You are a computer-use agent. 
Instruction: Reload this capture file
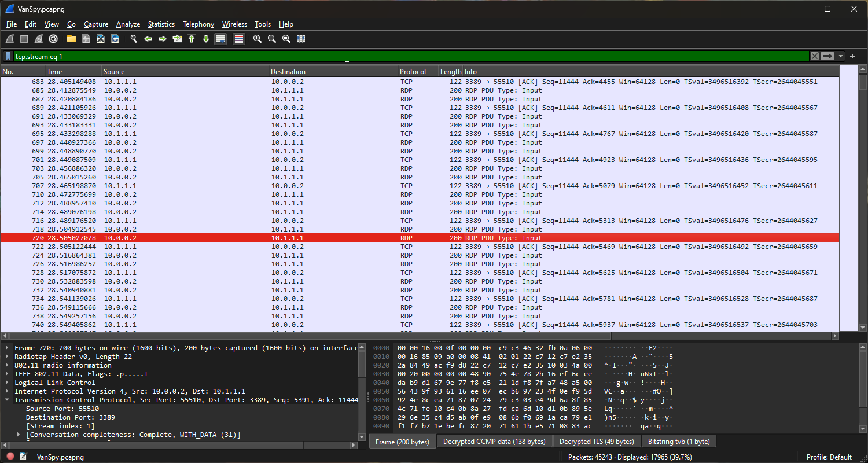(x=115, y=39)
